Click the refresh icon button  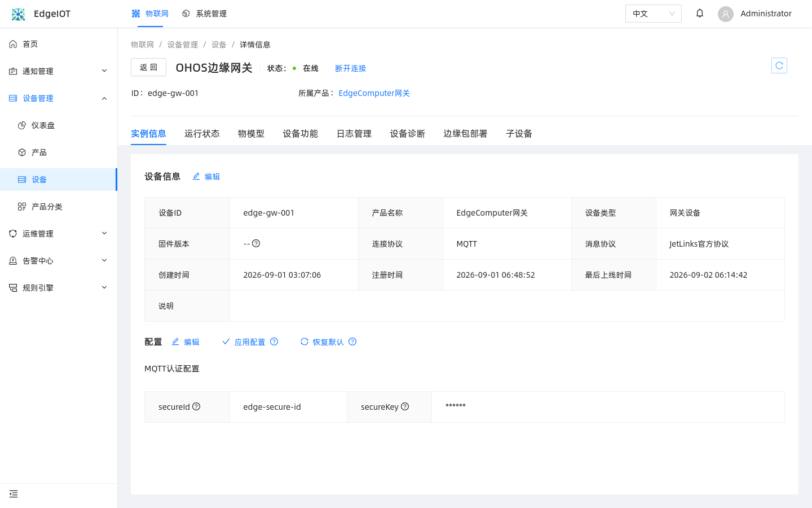779,65
